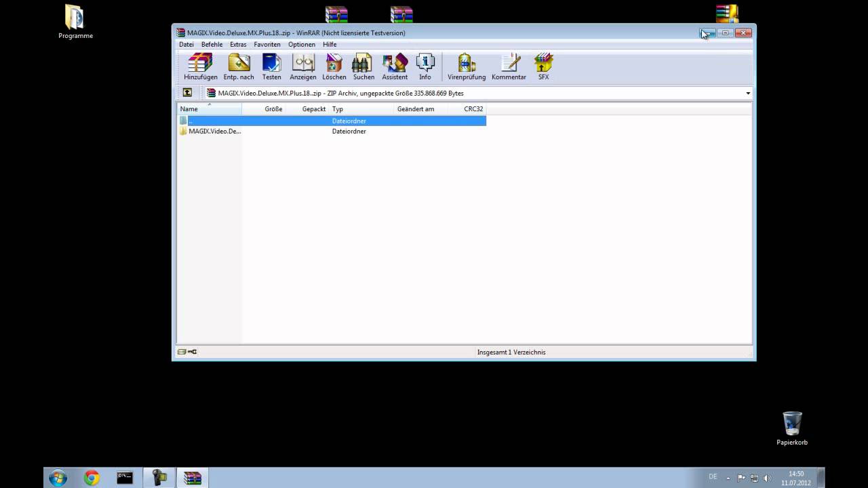Screen dimensions: 868x488
Task: Open Chrome from the taskbar
Action: tap(92, 478)
